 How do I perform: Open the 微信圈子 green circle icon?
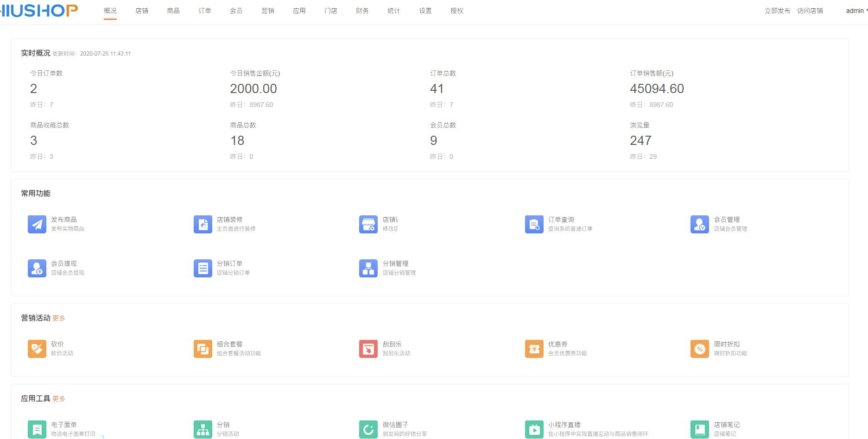click(368, 429)
